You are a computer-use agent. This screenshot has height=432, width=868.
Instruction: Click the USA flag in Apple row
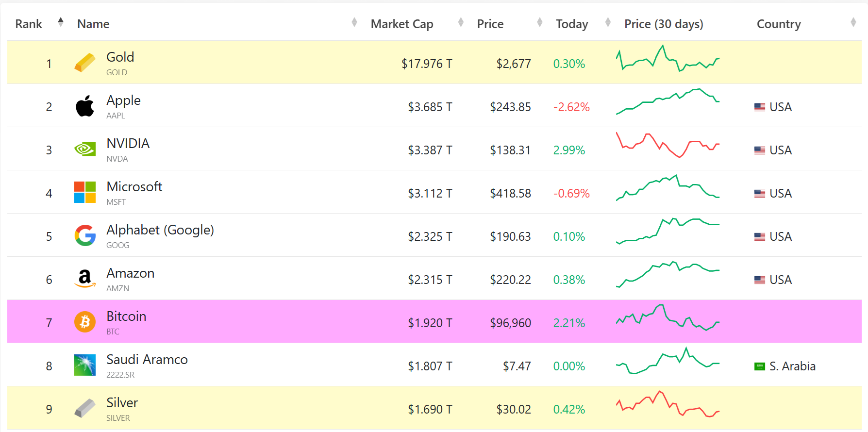[760, 107]
